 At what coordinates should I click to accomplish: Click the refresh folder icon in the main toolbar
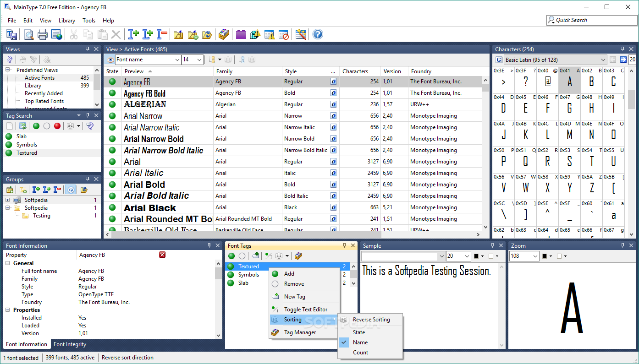click(207, 34)
